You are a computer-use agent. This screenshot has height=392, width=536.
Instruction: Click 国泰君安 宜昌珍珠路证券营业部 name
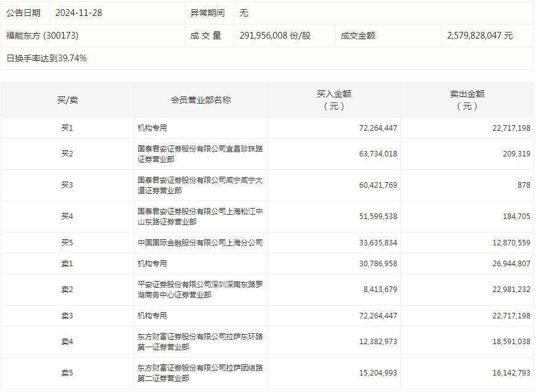coord(200,154)
